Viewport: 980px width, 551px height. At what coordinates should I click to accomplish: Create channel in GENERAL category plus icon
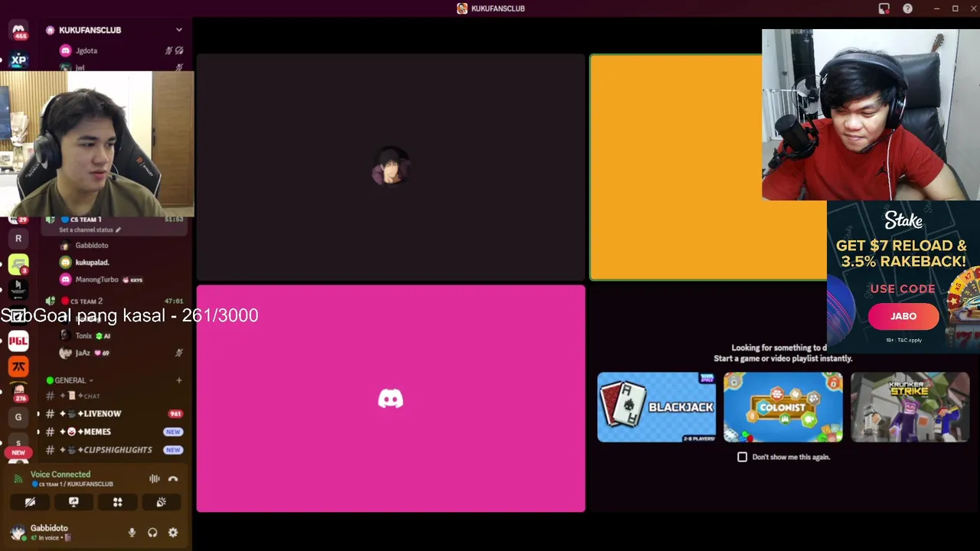pyautogui.click(x=179, y=380)
